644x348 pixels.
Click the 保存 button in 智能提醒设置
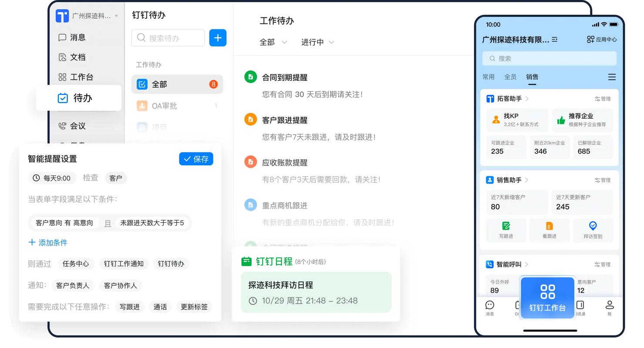coord(196,159)
